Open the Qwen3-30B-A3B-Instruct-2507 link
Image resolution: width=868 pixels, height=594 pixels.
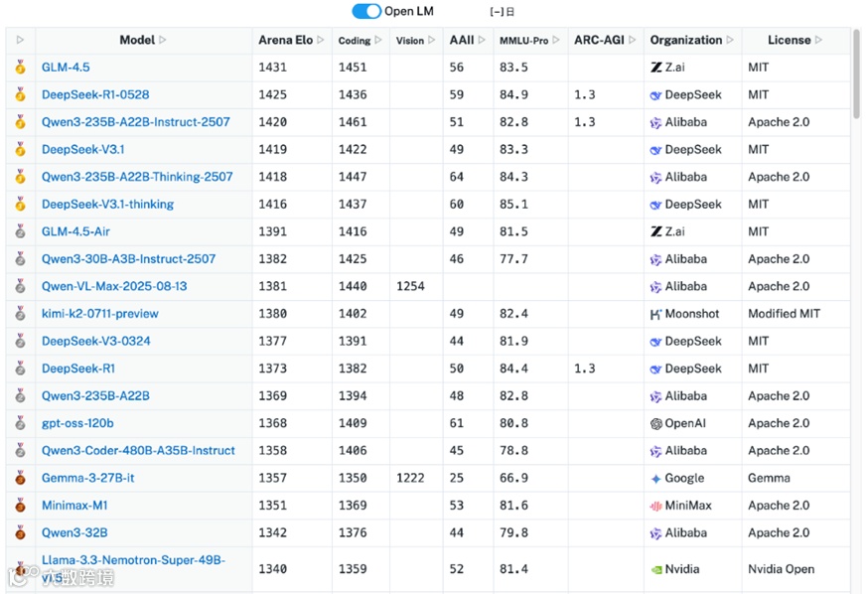pos(128,259)
